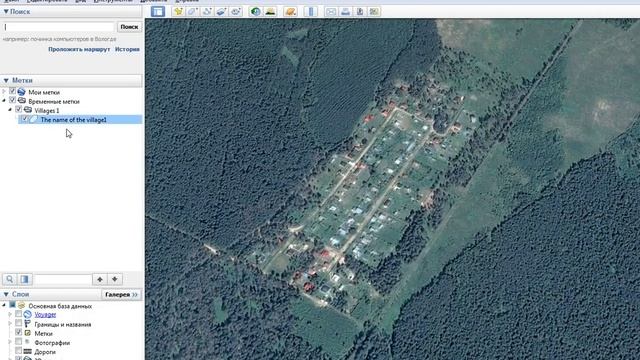Focus the places filter text field
The width and height of the screenshot is (640, 360).
(x=62, y=279)
